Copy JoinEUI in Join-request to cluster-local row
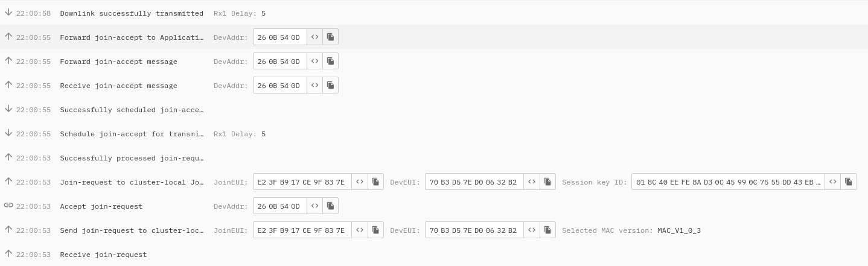This screenshot has height=266, width=868. [375, 182]
